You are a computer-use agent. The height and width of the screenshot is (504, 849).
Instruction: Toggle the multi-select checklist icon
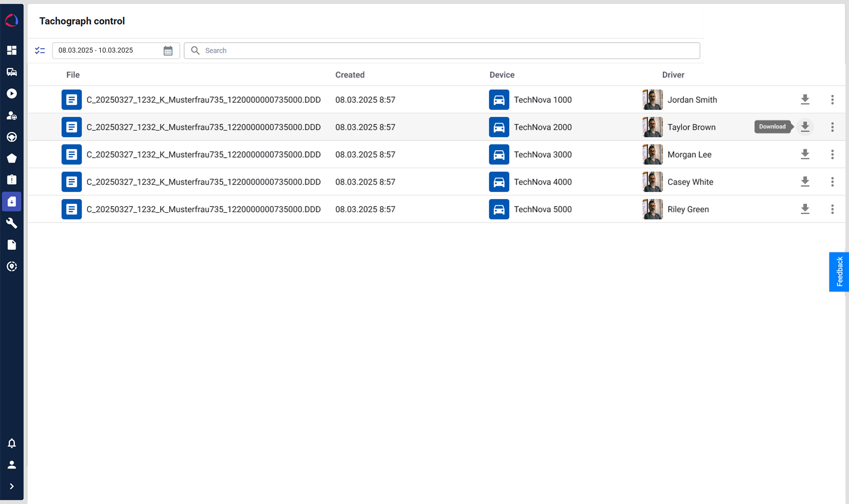[x=40, y=51]
